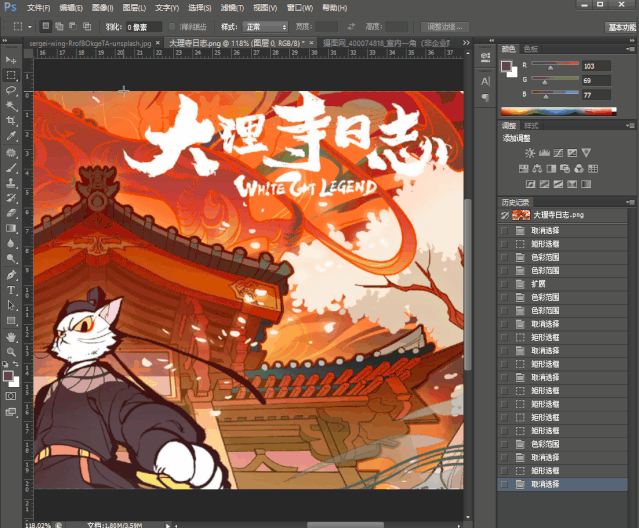Set history brush source on 扩展 step
This screenshot has width=639, height=528.
pos(505,284)
